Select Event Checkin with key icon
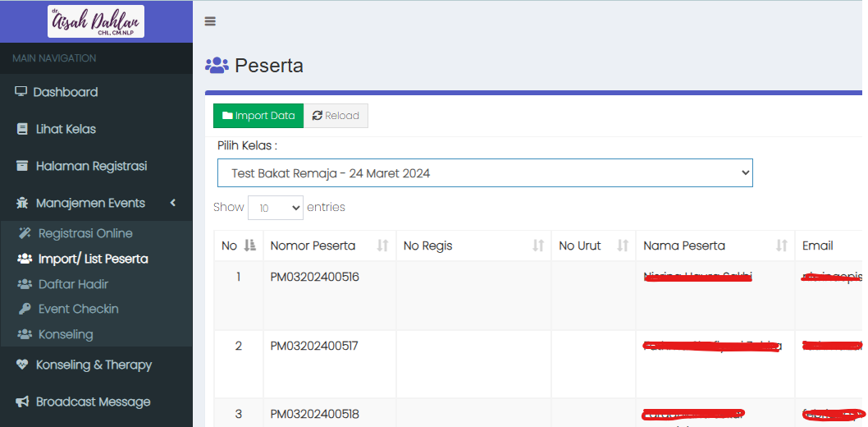868x427 pixels. coord(78,309)
